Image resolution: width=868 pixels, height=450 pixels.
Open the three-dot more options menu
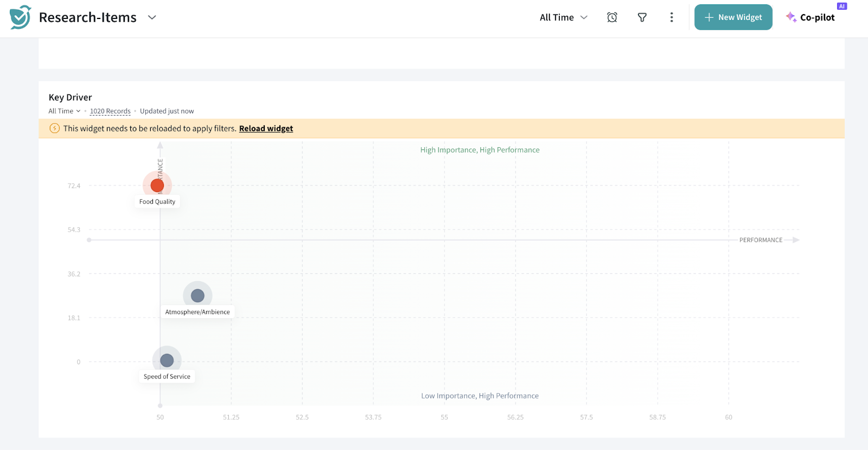click(x=672, y=17)
